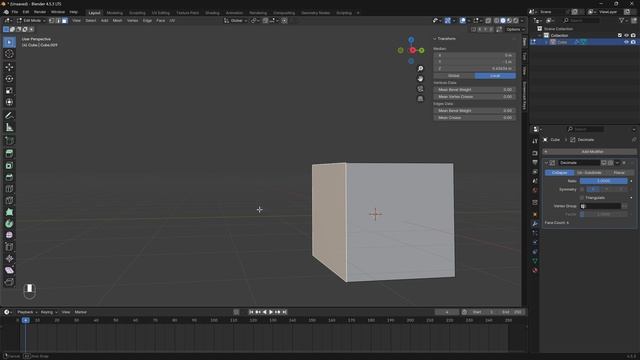Select the Rotate tool
This screenshot has width=640, height=360.
[9, 79]
